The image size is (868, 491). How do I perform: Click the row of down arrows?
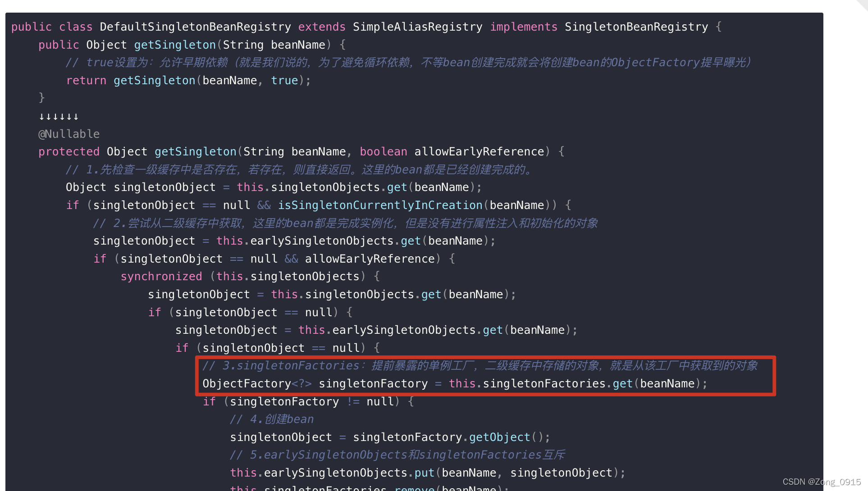click(x=59, y=117)
